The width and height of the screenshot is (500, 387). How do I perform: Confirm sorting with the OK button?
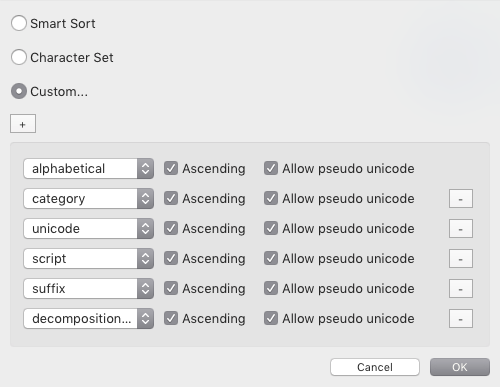460,367
